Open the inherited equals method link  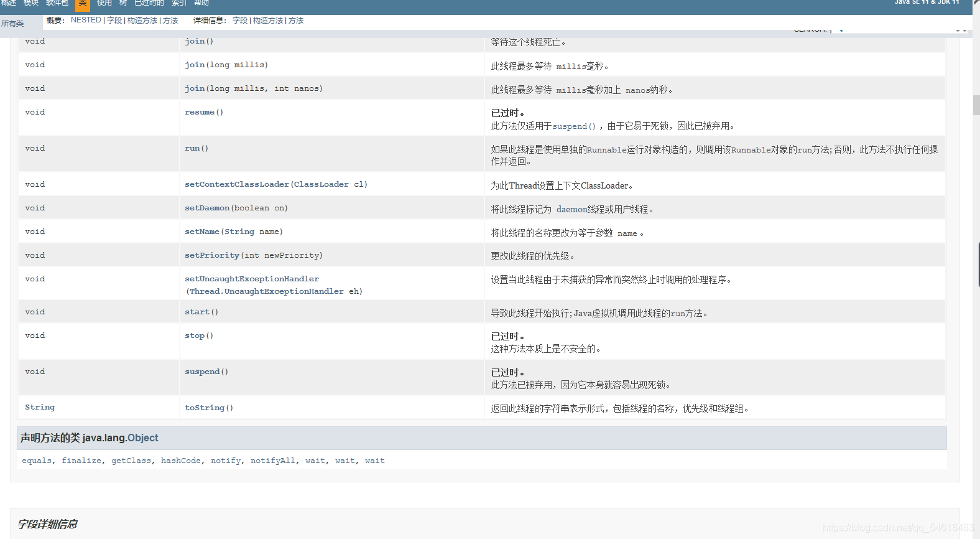pos(37,461)
